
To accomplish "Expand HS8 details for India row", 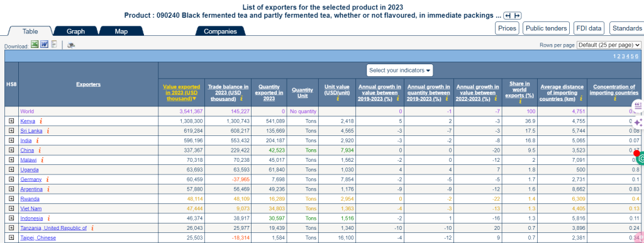I will click(11, 140).
